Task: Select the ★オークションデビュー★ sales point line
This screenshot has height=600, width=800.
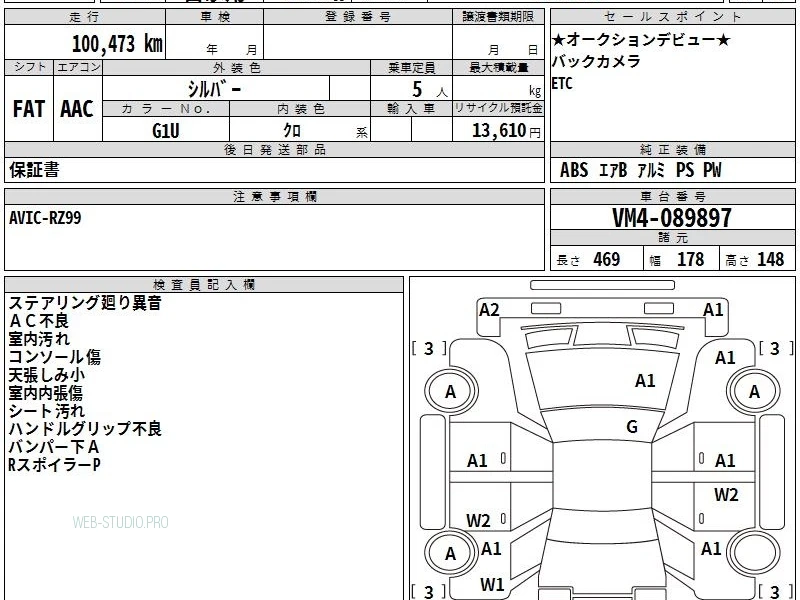Action: point(641,39)
